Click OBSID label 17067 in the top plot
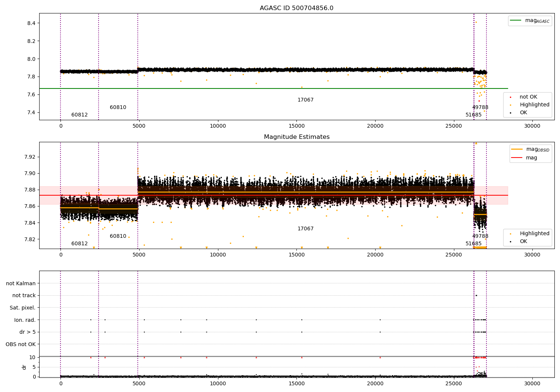Image resolution: width=560 pixels, height=392 pixels. [x=305, y=100]
